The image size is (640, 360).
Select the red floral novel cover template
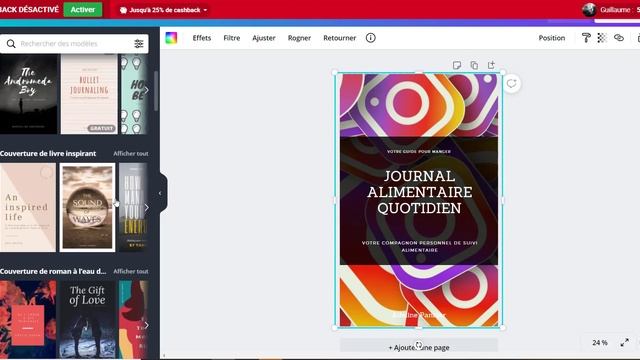(x=28, y=320)
